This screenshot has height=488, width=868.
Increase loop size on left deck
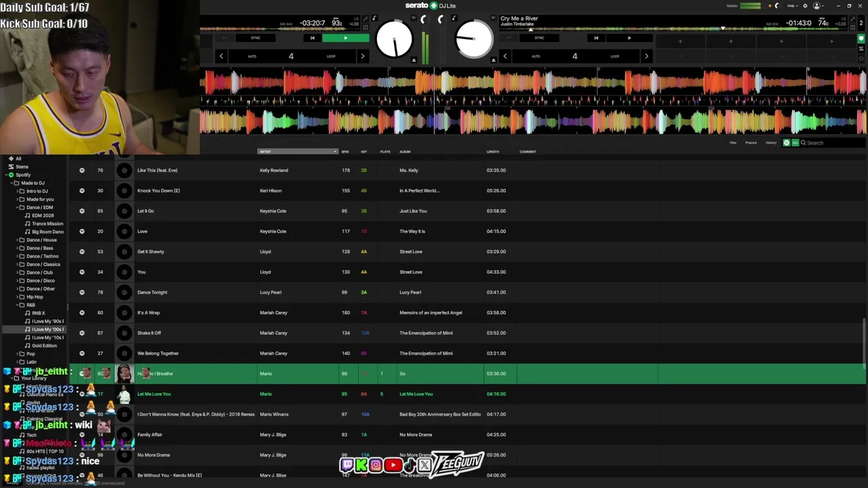(x=362, y=56)
